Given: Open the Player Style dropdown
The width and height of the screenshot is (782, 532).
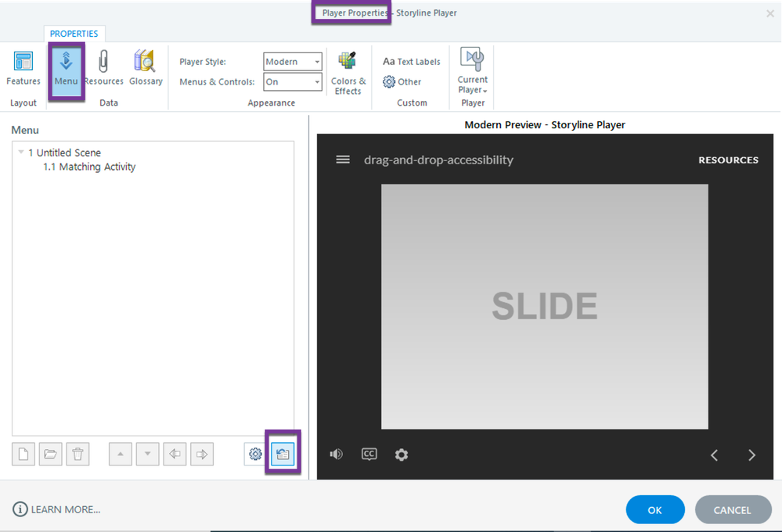Looking at the screenshot, I should pos(293,62).
